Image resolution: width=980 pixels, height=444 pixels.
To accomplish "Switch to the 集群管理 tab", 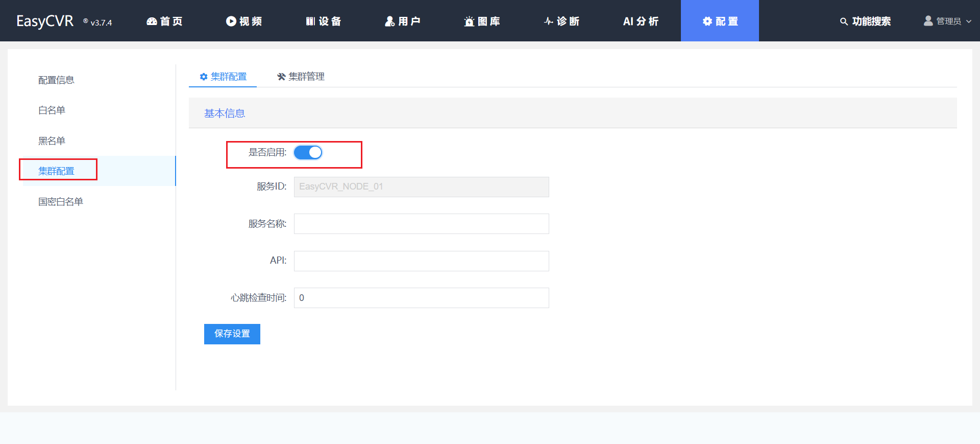I will pyautogui.click(x=301, y=77).
